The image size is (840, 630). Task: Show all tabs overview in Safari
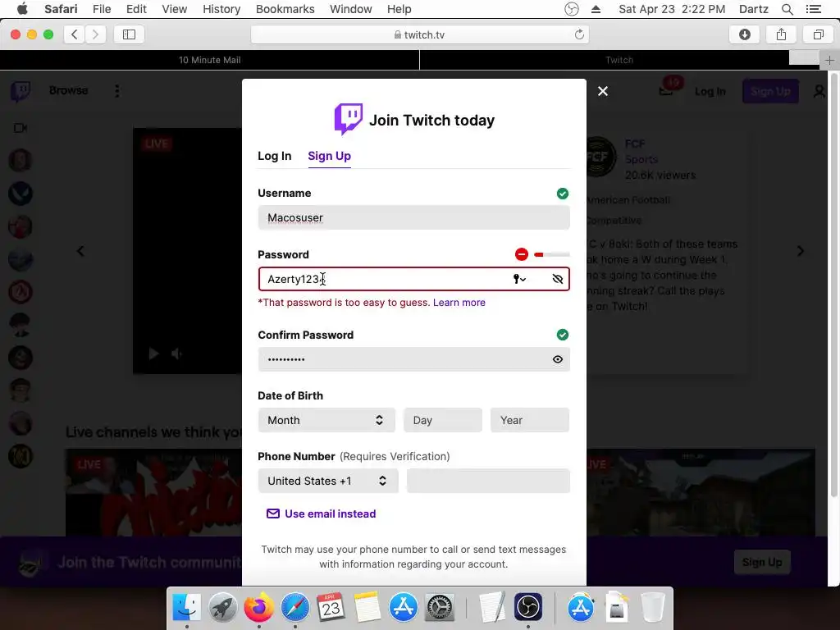(x=818, y=34)
